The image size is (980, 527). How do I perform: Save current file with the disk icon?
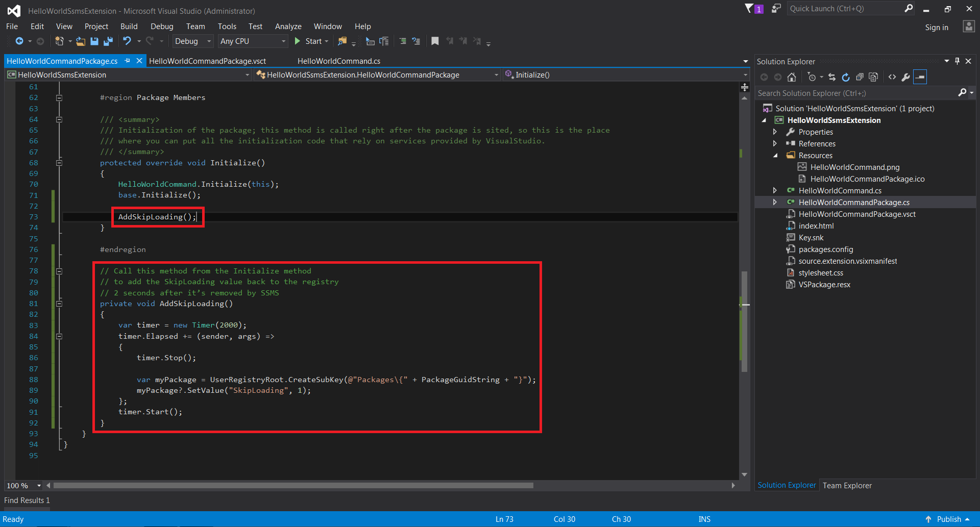point(94,41)
